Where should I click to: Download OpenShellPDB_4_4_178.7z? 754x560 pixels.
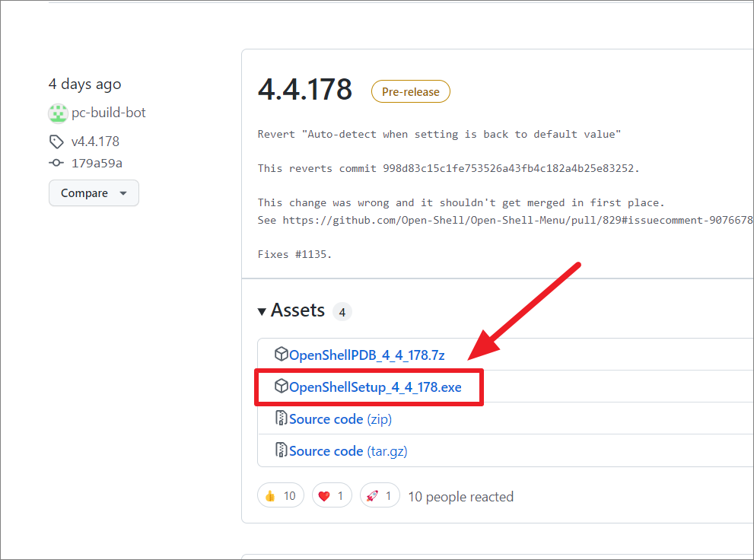coord(367,355)
